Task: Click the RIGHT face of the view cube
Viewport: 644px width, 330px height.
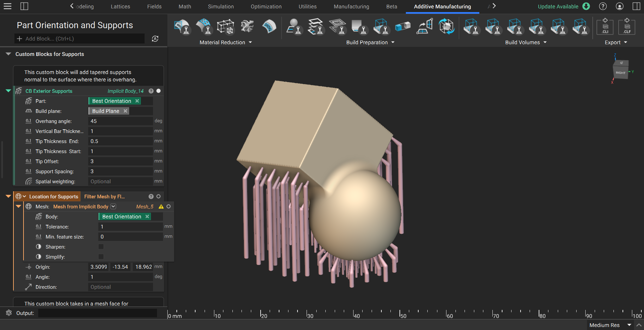Action: coord(620,73)
